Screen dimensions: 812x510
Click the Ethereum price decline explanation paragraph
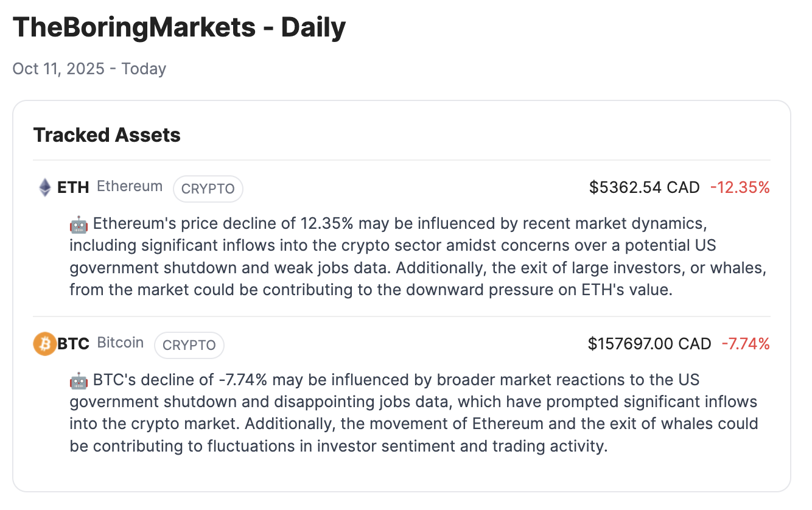coord(390,257)
